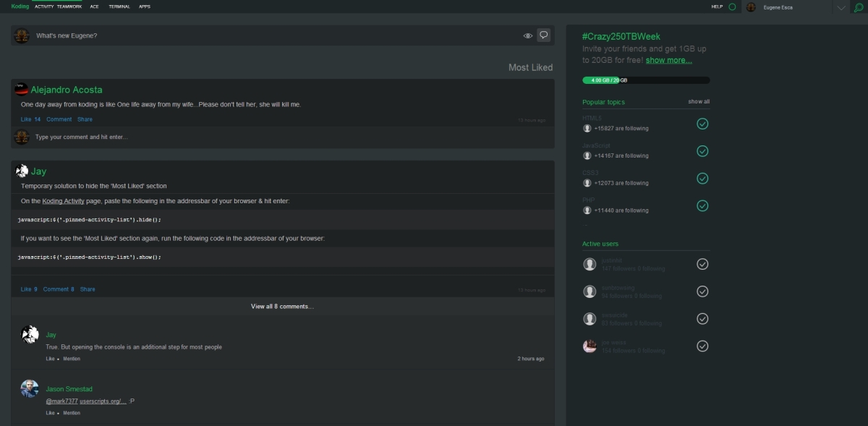Screen dimensions: 868x426
Task: Click Jay's avatar on his post
Action: pos(20,171)
